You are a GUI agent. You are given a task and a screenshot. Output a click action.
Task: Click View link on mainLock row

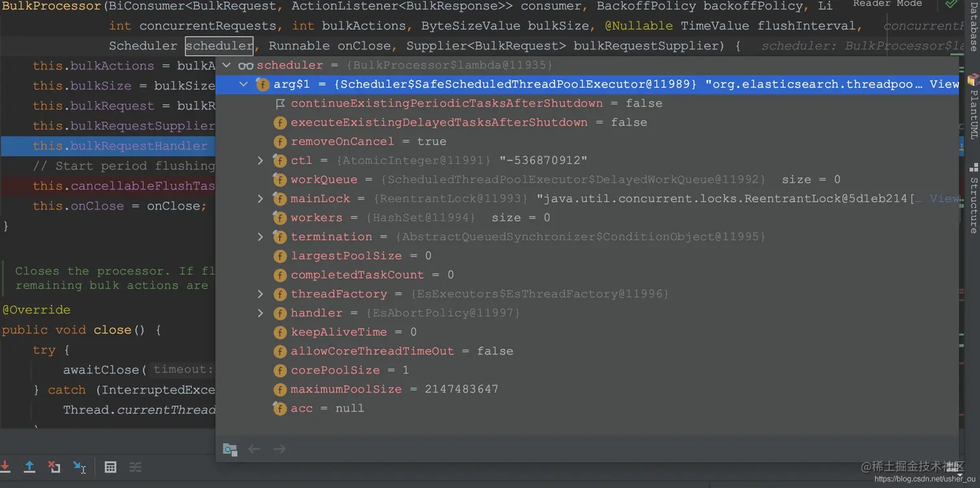click(x=944, y=199)
